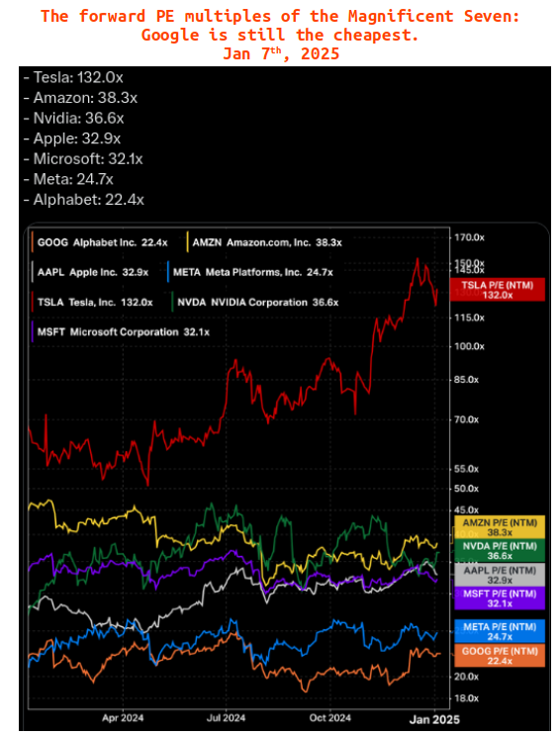
Task: Click the AMZN P/E (NTM) 38.3x tag
Action: click(x=500, y=527)
